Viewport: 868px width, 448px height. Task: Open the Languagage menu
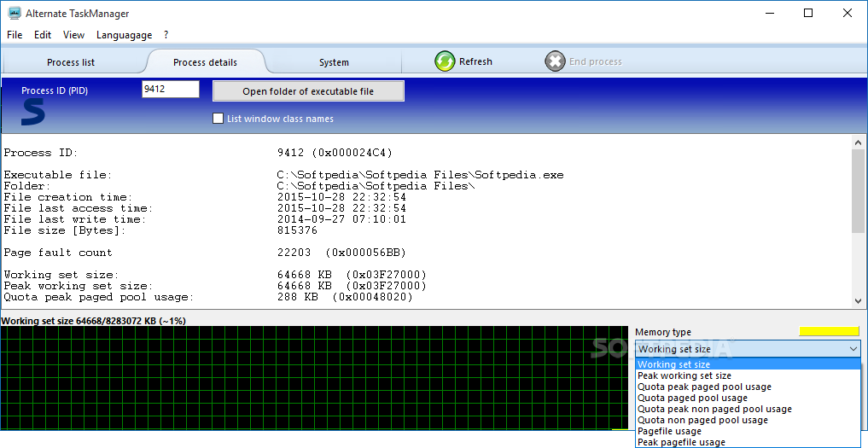tap(124, 35)
